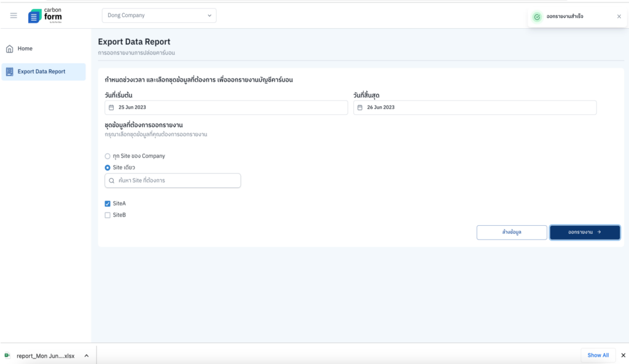Uncheck the SiteA checkbox
The width and height of the screenshot is (629, 364).
(x=107, y=203)
